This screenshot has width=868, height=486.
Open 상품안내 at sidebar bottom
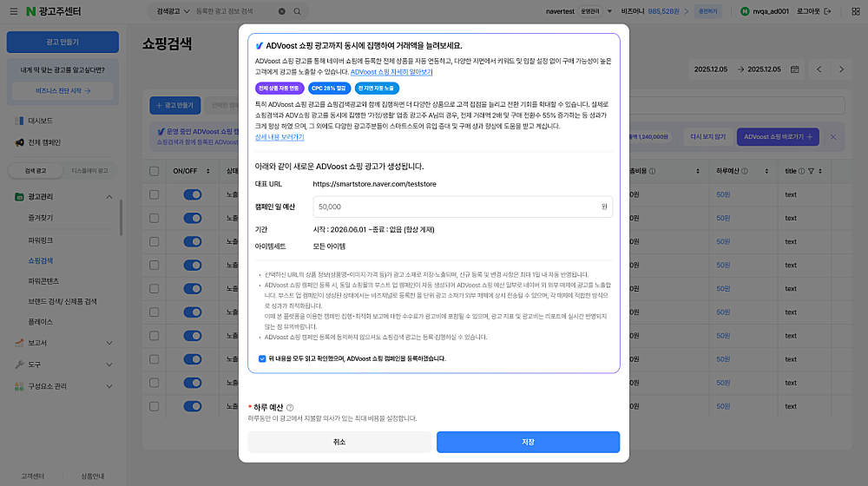[93, 476]
